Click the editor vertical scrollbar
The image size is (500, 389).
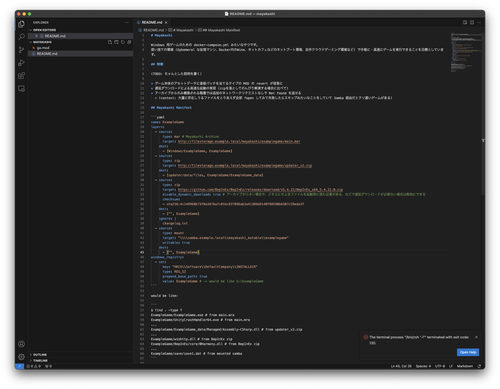[483, 113]
